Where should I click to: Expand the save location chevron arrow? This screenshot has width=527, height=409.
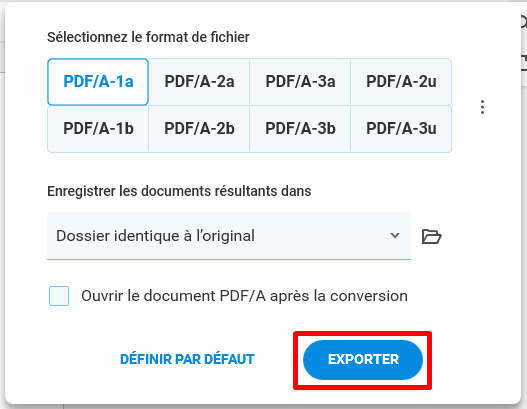coord(395,236)
